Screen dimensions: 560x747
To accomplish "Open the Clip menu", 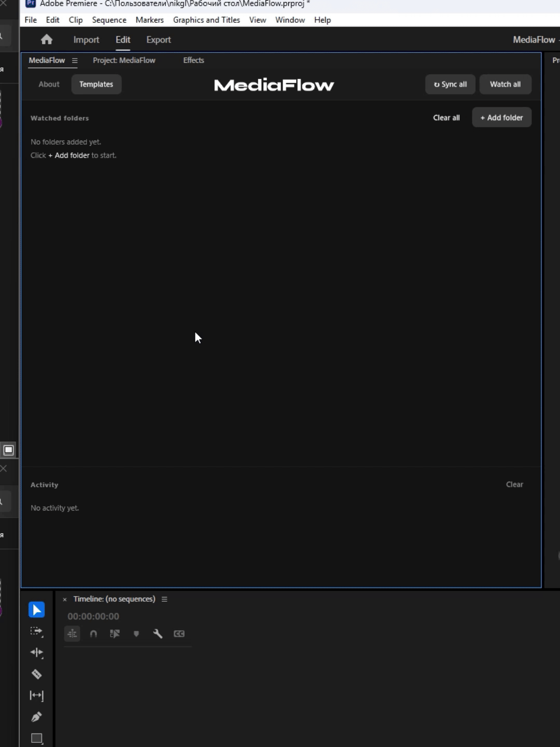I will tap(76, 20).
